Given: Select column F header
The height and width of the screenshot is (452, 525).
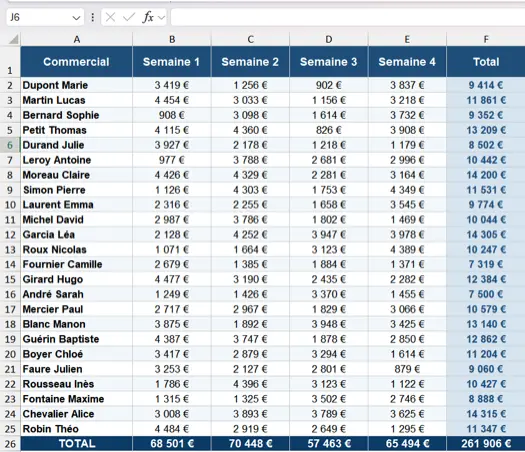Looking at the screenshot, I should [486, 40].
